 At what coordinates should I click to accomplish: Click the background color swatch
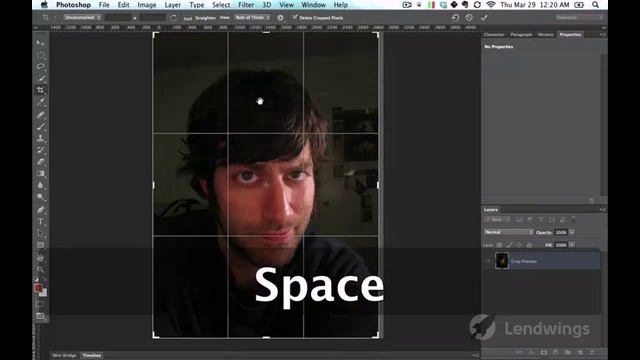click(x=44, y=293)
